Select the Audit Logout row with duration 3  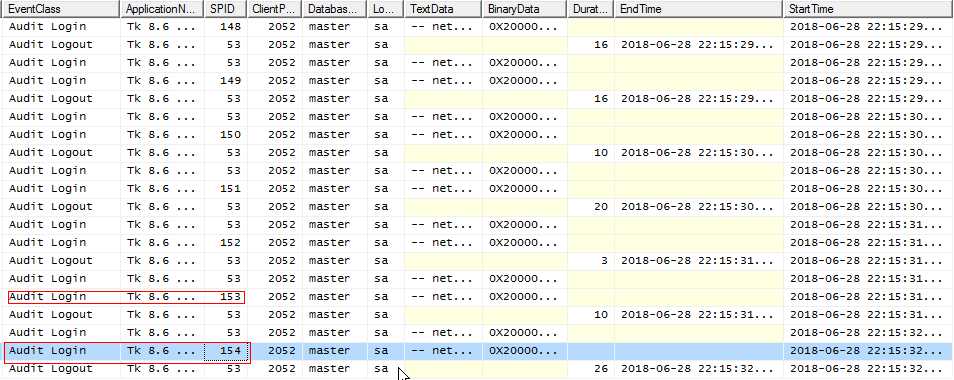[x=476, y=261]
